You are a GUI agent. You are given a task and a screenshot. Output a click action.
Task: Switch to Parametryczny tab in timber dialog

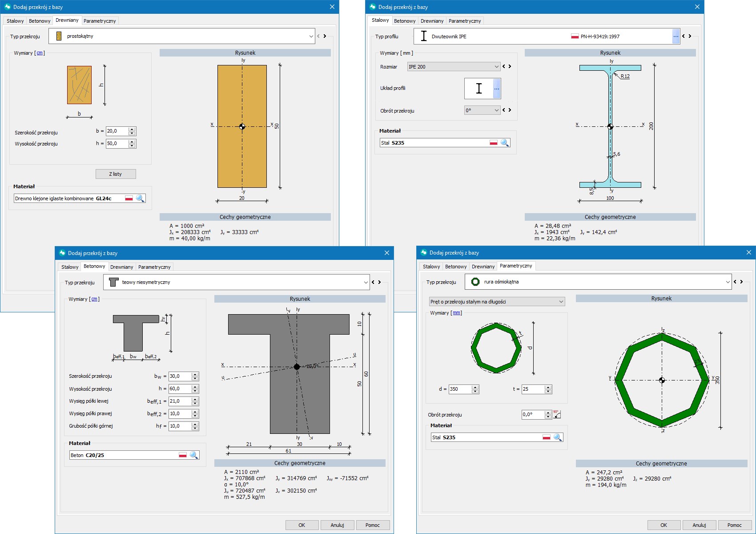click(100, 21)
